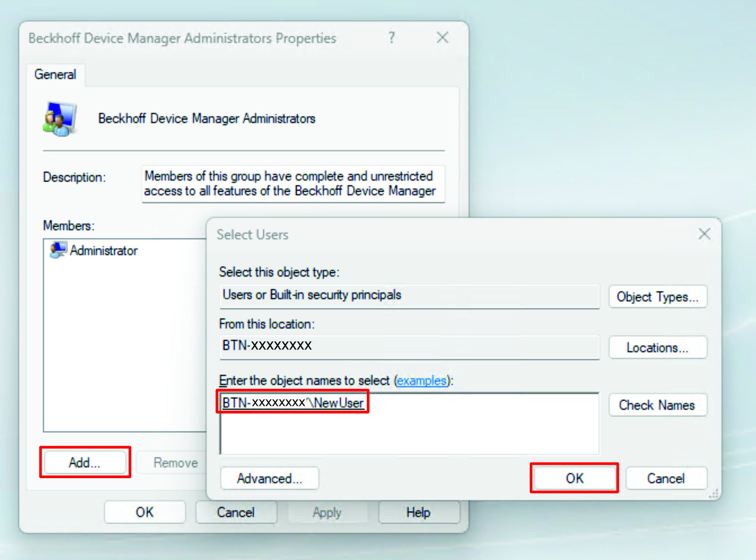Image resolution: width=756 pixels, height=560 pixels.
Task: Click the object names entry field
Action: click(409, 423)
